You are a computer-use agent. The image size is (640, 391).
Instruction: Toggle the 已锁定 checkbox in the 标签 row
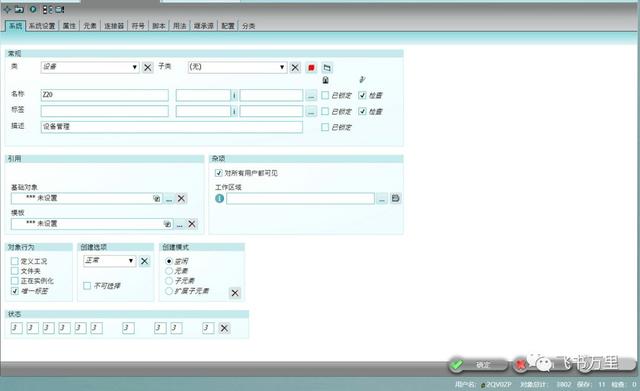click(x=325, y=111)
